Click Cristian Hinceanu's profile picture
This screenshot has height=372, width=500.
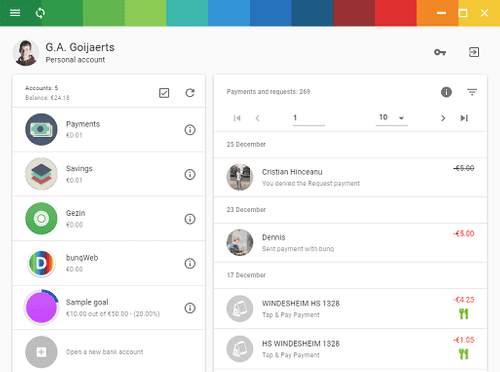240,177
